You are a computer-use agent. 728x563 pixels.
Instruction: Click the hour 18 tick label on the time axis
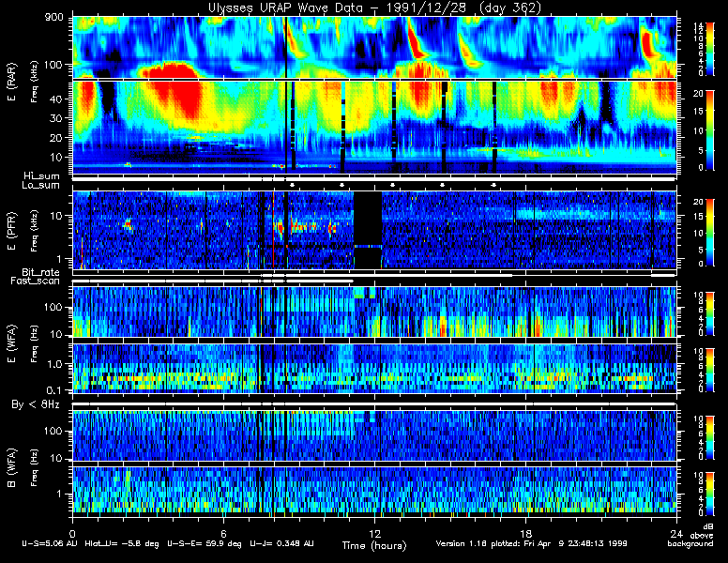(x=525, y=533)
